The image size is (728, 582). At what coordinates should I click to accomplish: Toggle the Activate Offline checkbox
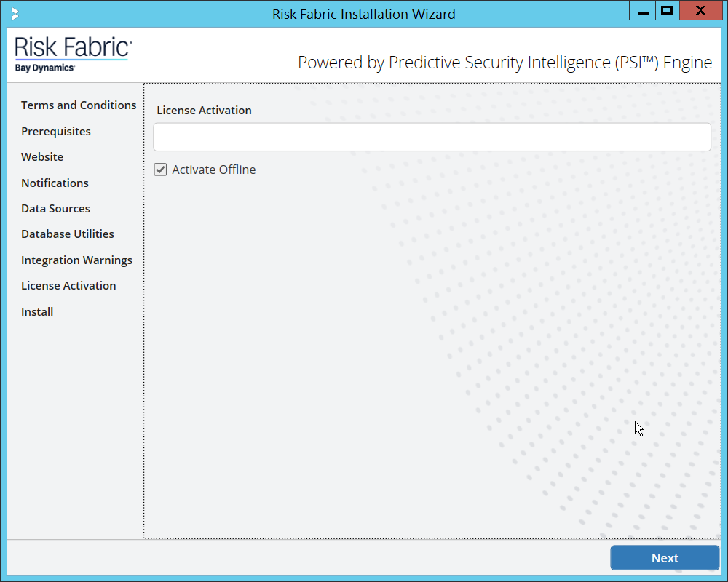(x=161, y=170)
